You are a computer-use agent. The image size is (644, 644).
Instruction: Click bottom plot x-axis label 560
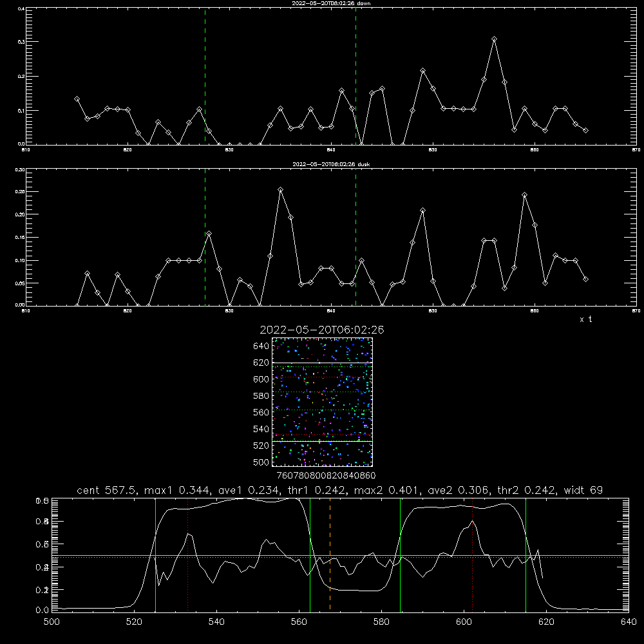click(299, 622)
